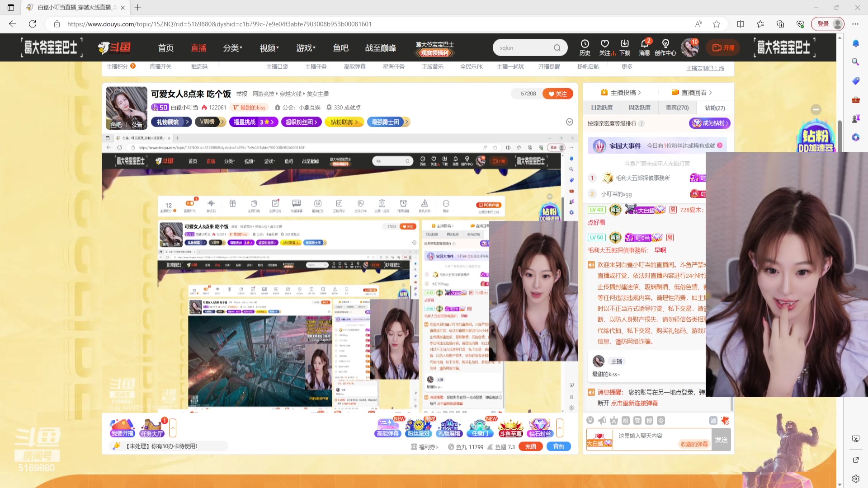The height and width of the screenshot is (488, 868).
Task: Open 礼物展馆 gift gallery icon
Action: (449, 427)
